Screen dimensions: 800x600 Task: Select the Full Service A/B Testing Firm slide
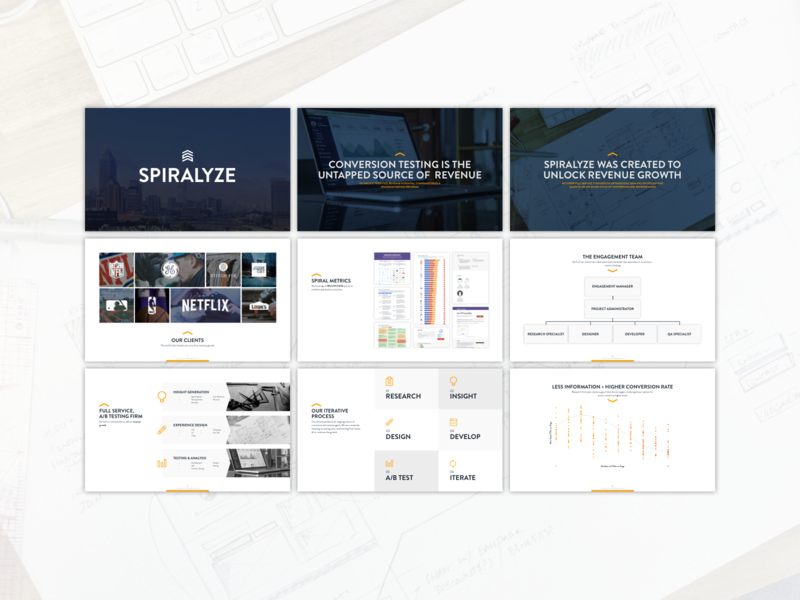(187, 430)
